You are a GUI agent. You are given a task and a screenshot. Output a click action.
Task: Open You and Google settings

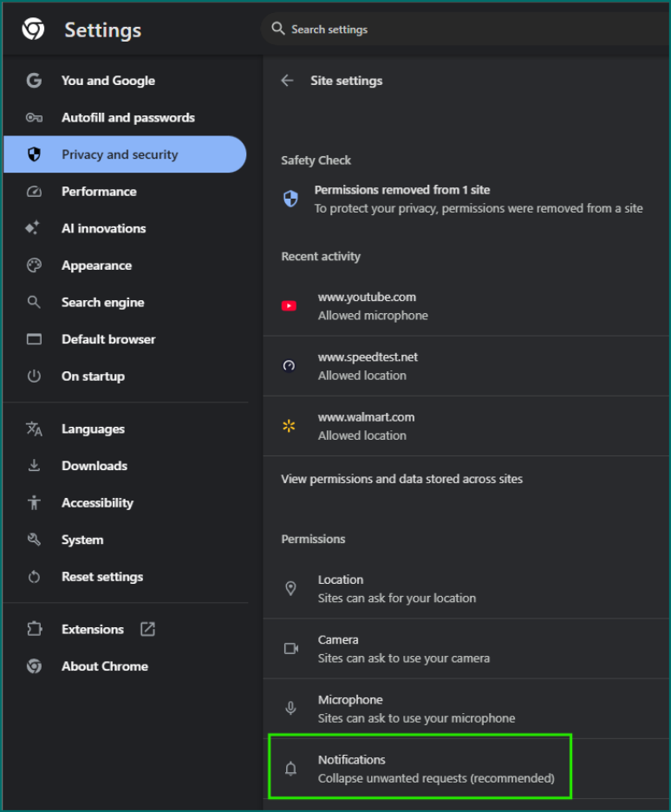click(x=107, y=81)
